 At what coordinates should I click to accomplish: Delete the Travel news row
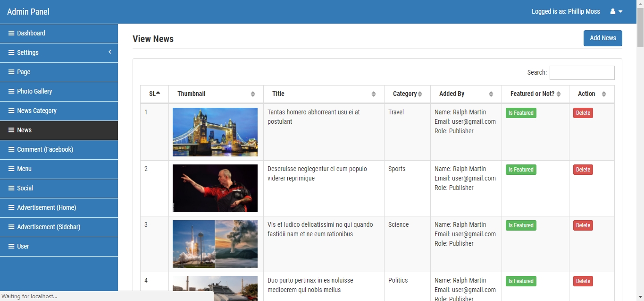point(583,113)
